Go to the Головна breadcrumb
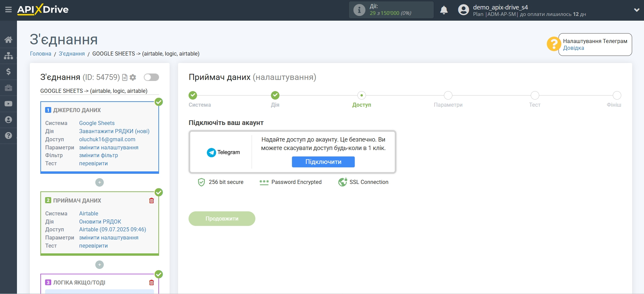 pyautogui.click(x=41, y=54)
